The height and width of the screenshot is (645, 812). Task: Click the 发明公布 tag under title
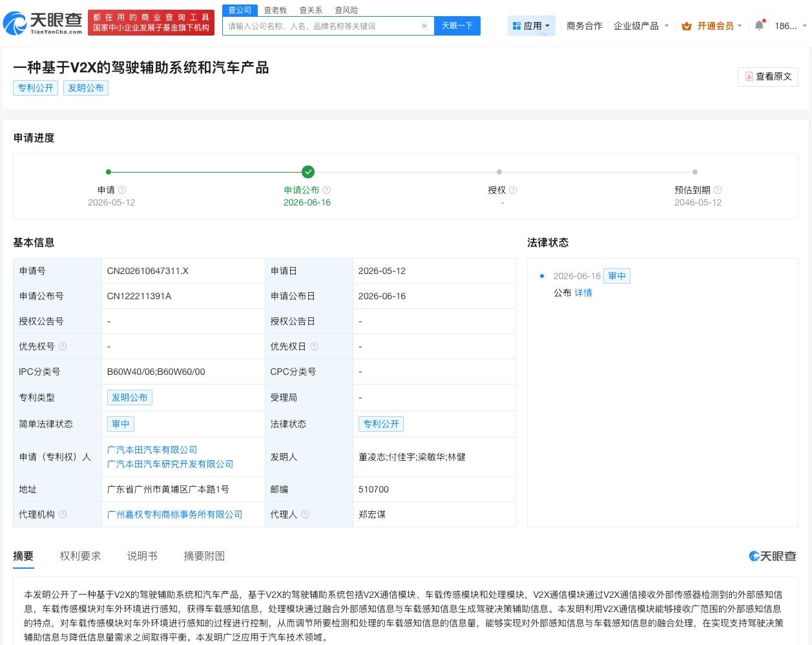click(86, 88)
